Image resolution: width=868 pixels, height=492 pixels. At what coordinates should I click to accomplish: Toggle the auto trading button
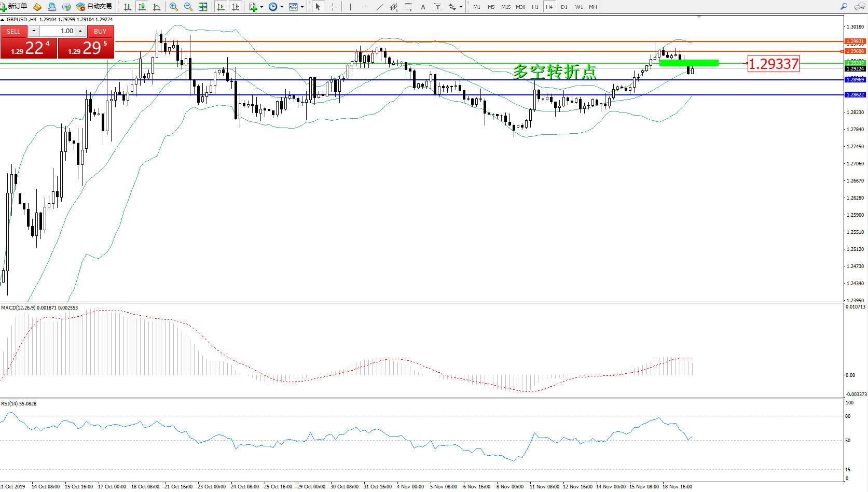(x=94, y=7)
